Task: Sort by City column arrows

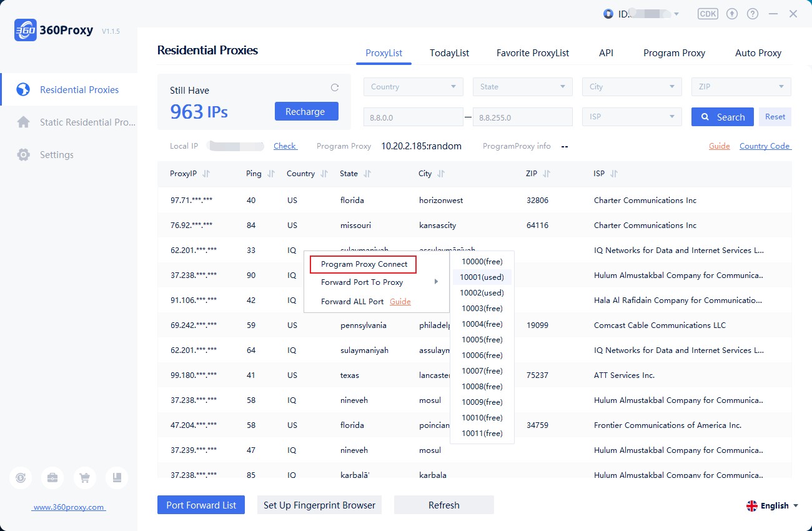Action: click(441, 174)
